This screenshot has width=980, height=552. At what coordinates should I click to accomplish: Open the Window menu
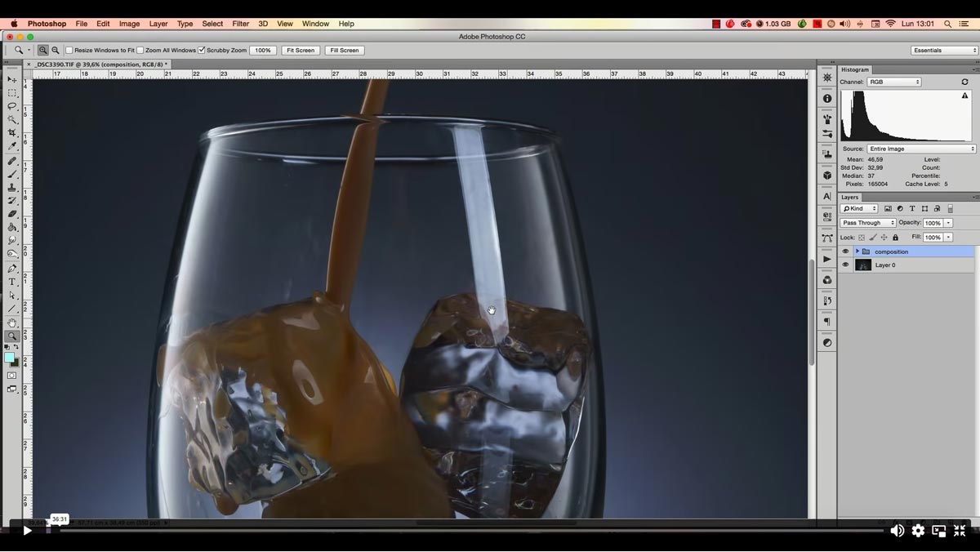click(x=315, y=24)
